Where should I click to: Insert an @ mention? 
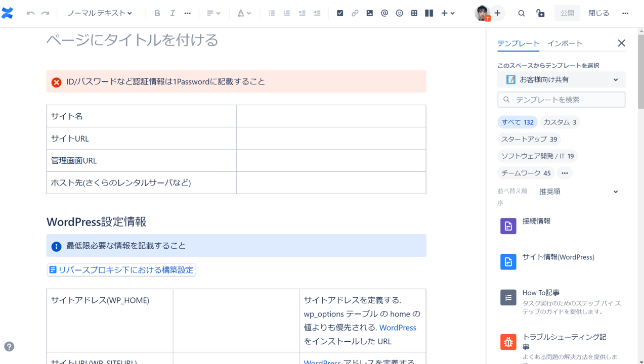point(384,13)
